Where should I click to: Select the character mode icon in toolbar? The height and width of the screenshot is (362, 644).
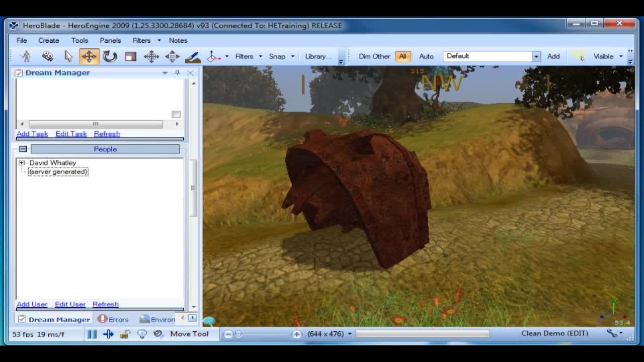[x=26, y=56]
